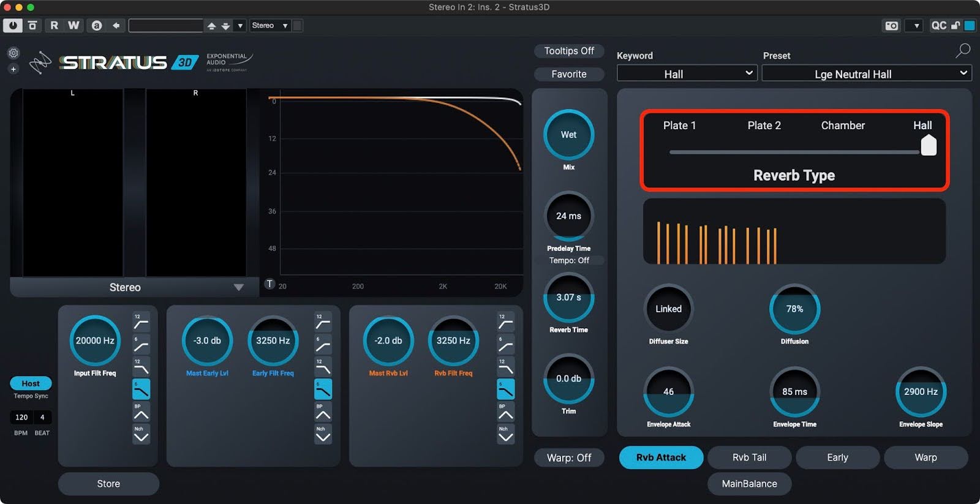
Task: Switch to Early tab
Action: [x=837, y=457]
